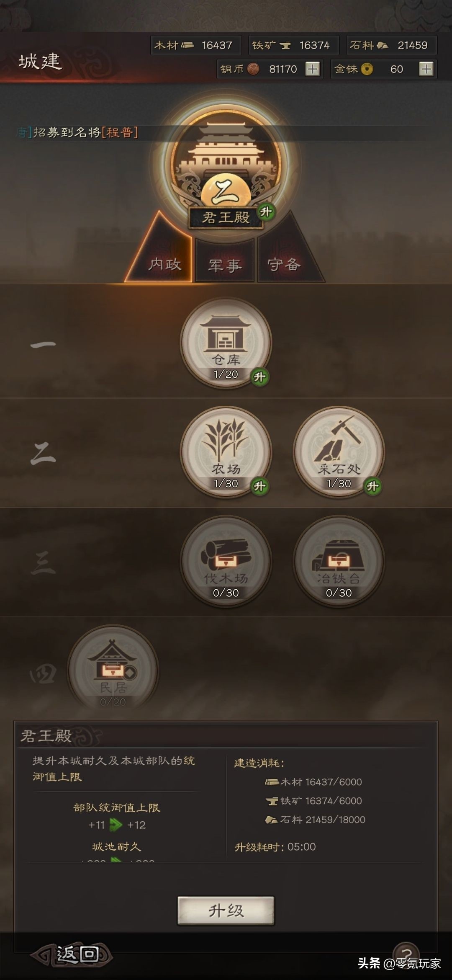452x980 pixels.
Task: Open the 仓库 warehouse building icon
Action: coord(226,343)
